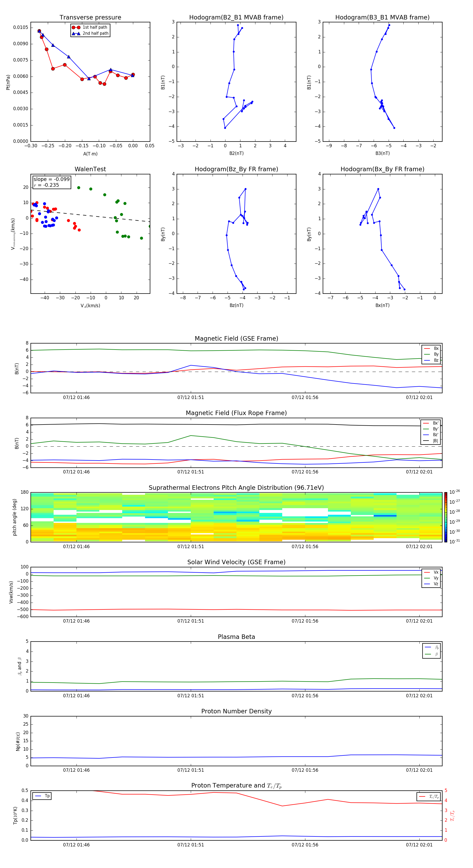
Task: Click the 10^-31 colorbar tick label
Action: tap(455, 542)
